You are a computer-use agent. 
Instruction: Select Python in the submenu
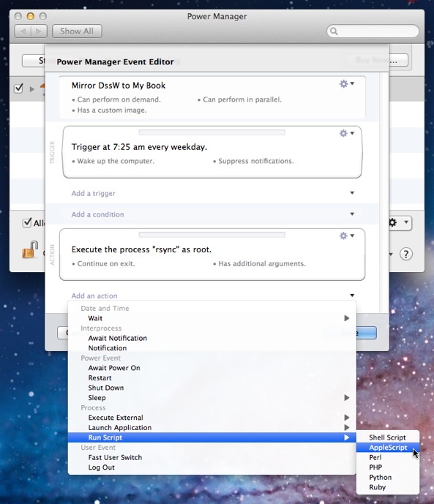tap(388, 478)
